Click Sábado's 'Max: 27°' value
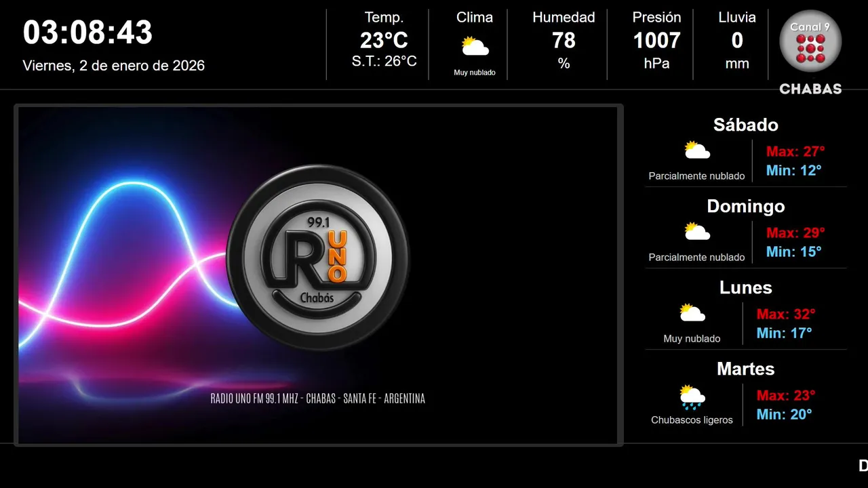The height and width of the screenshot is (488, 868). [x=795, y=151]
